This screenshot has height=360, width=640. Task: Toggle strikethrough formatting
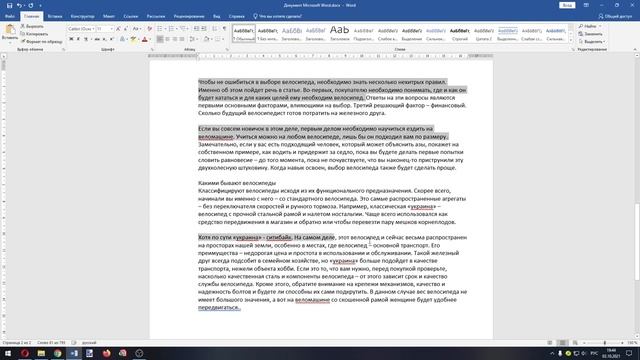97,39
